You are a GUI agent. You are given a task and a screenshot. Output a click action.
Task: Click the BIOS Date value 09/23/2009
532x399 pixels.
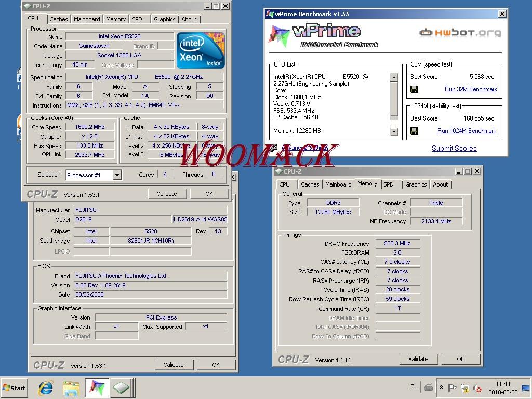tap(150, 295)
